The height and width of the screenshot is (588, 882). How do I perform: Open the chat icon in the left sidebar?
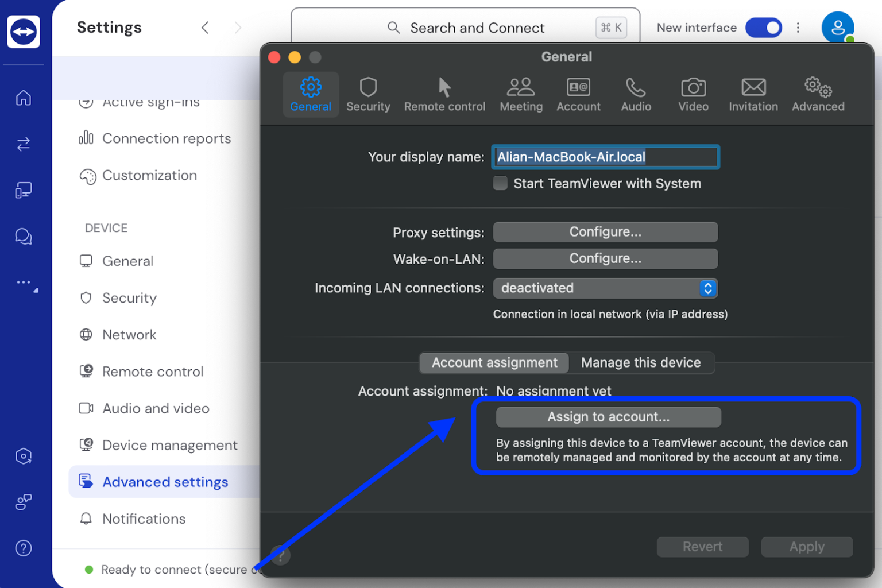point(24,236)
